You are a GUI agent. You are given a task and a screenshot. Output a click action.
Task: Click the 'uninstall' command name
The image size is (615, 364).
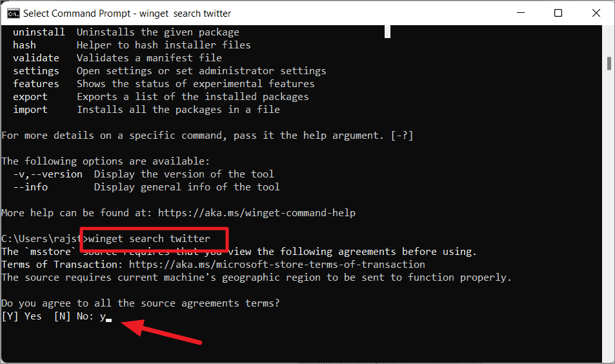[39, 32]
